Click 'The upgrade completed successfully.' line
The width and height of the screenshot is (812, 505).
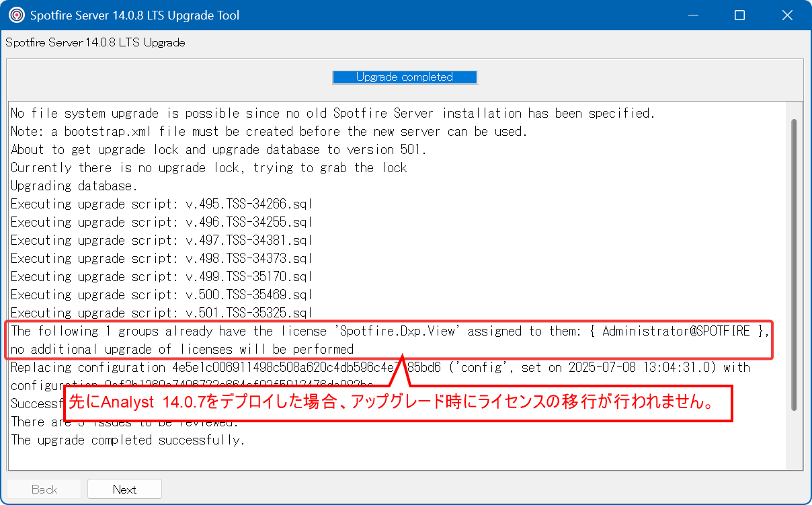point(128,440)
